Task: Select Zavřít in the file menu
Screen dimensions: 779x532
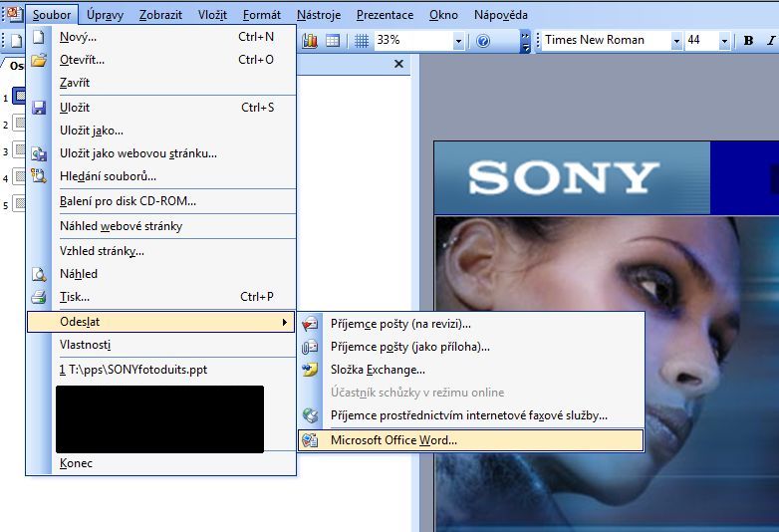Action: 161,83
